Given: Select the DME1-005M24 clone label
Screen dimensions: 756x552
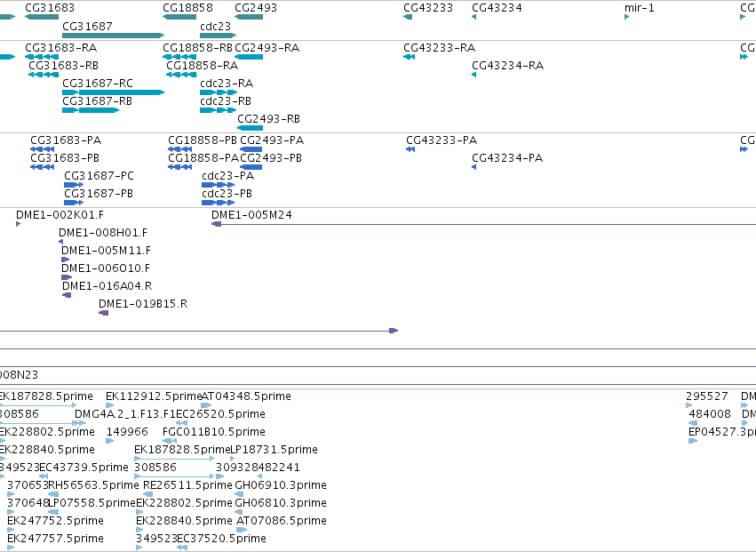Looking at the screenshot, I should click(x=251, y=215).
